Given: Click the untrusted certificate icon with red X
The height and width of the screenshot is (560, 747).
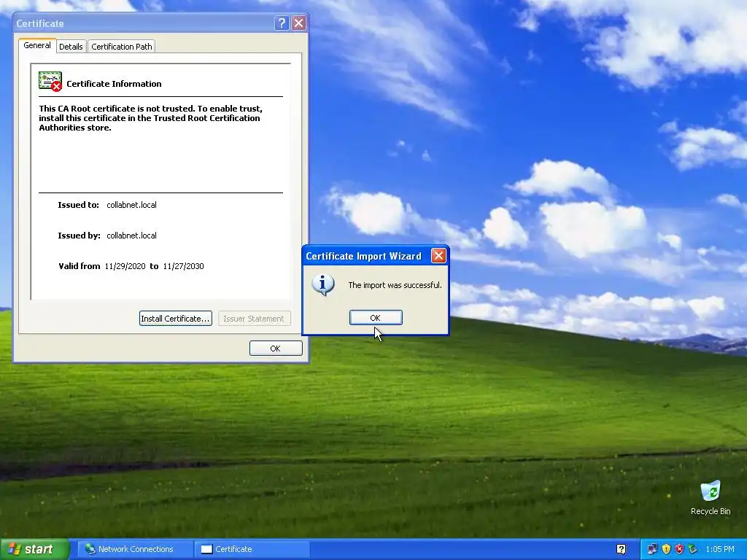Looking at the screenshot, I should (x=50, y=82).
